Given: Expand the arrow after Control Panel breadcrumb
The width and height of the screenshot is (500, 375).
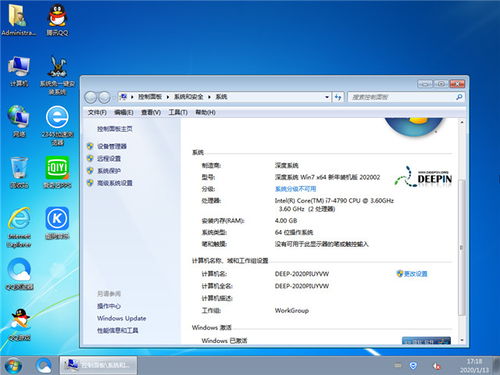Looking at the screenshot, I should coord(167,97).
